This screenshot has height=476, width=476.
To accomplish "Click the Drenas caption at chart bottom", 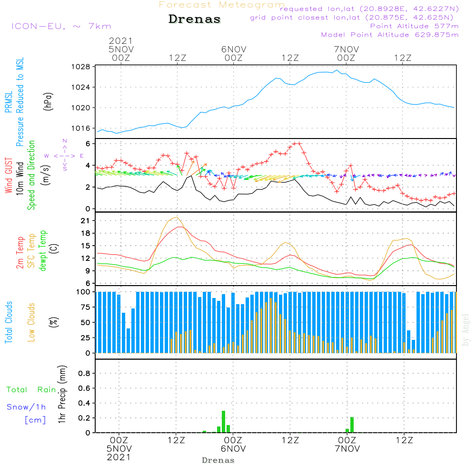I will pyautogui.click(x=218, y=460).
